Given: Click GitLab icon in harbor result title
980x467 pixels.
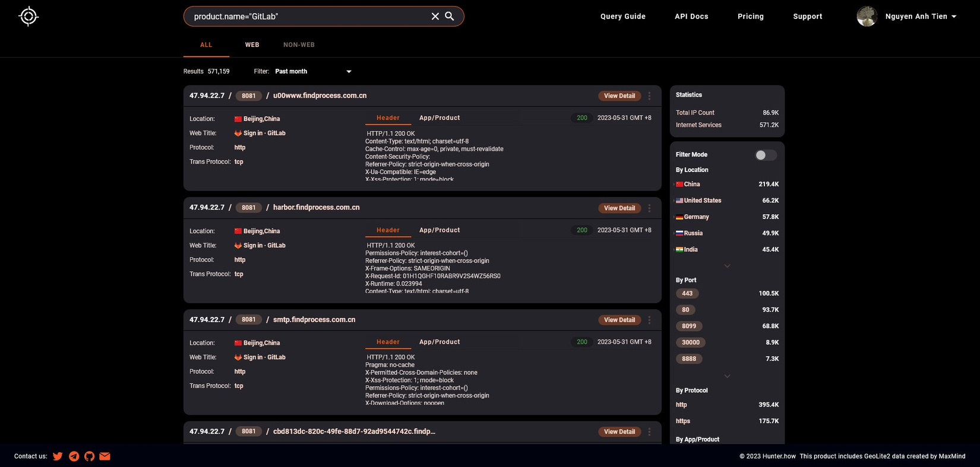Looking at the screenshot, I should [238, 246].
